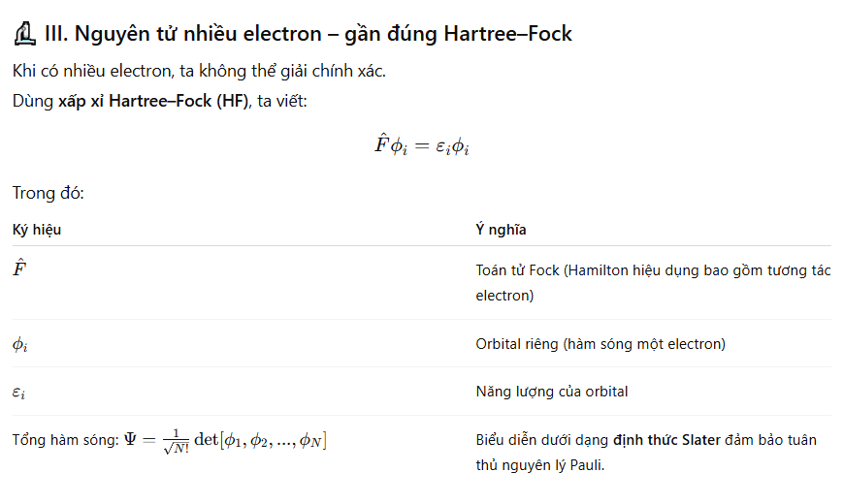Click the sentence 'Khi có nhiều electron'
This screenshot has width=844, height=504.
pos(199,73)
